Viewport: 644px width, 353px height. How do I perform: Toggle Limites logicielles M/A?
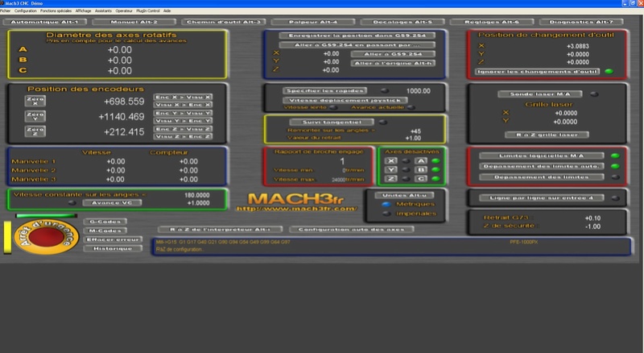tap(541, 156)
